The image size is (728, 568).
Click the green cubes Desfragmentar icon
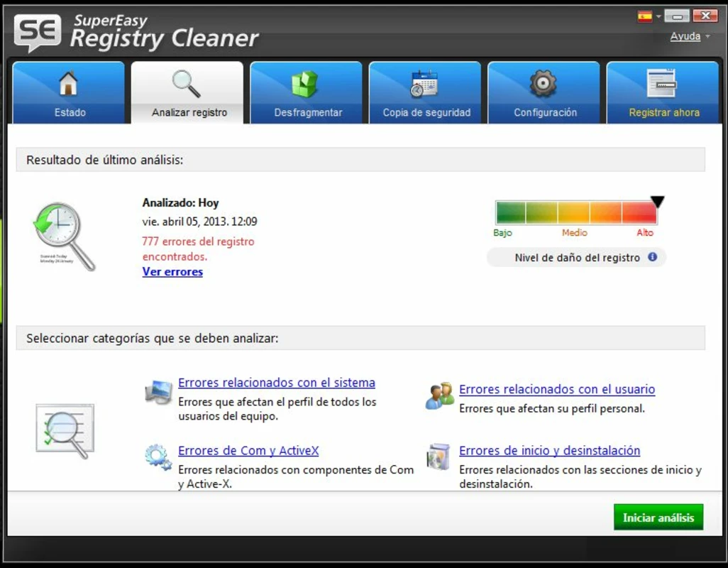point(304,84)
